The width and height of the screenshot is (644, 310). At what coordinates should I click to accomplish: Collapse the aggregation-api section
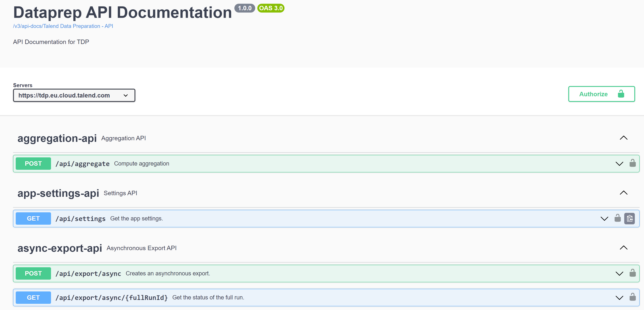[x=624, y=138]
